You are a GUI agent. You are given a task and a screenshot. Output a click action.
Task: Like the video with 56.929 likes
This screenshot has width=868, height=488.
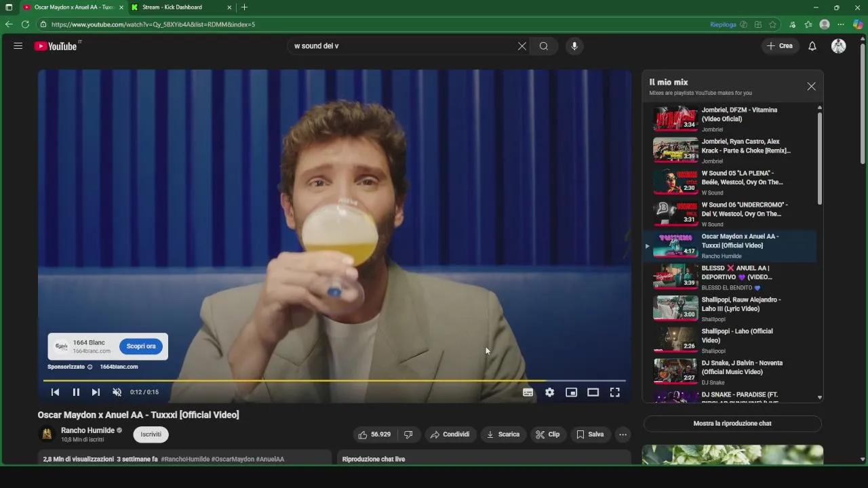(x=374, y=434)
